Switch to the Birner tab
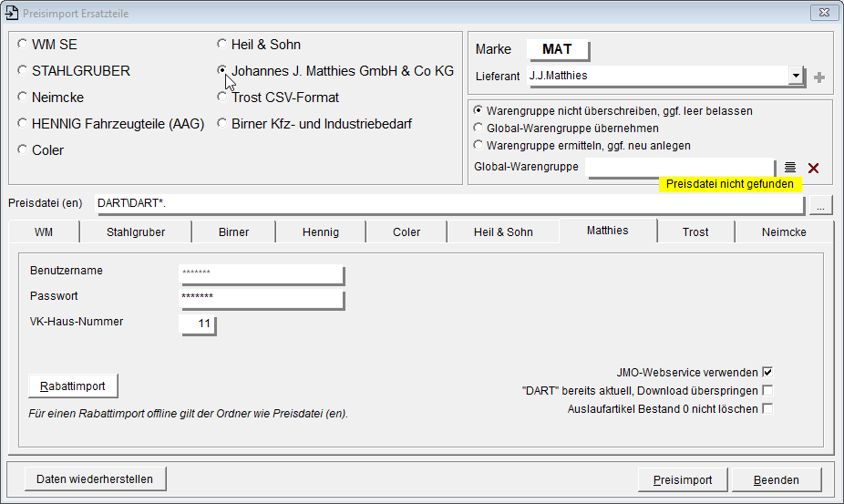This screenshot has height=504, width=844. (233, 232)
